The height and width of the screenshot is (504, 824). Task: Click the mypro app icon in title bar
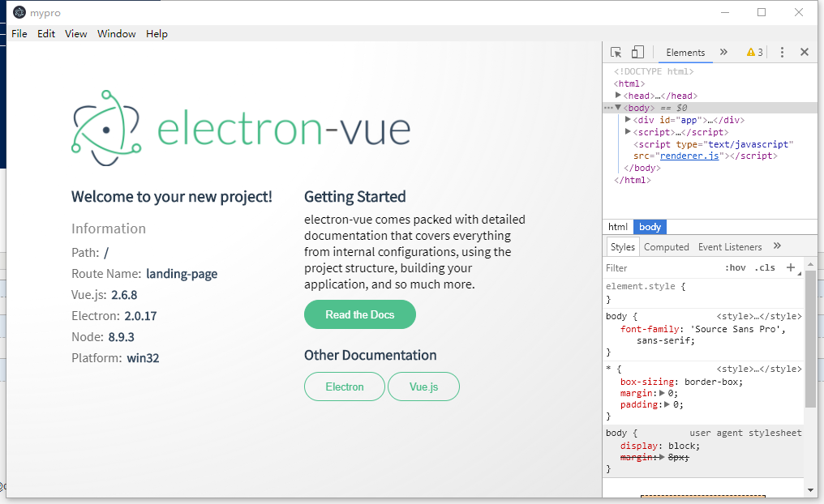tap(19, 12)
